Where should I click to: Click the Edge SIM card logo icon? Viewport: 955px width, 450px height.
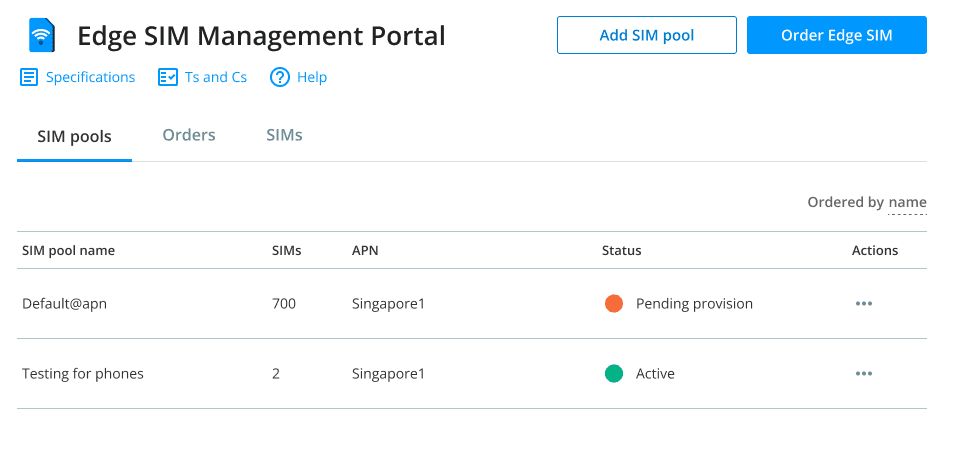coord(42,36)
